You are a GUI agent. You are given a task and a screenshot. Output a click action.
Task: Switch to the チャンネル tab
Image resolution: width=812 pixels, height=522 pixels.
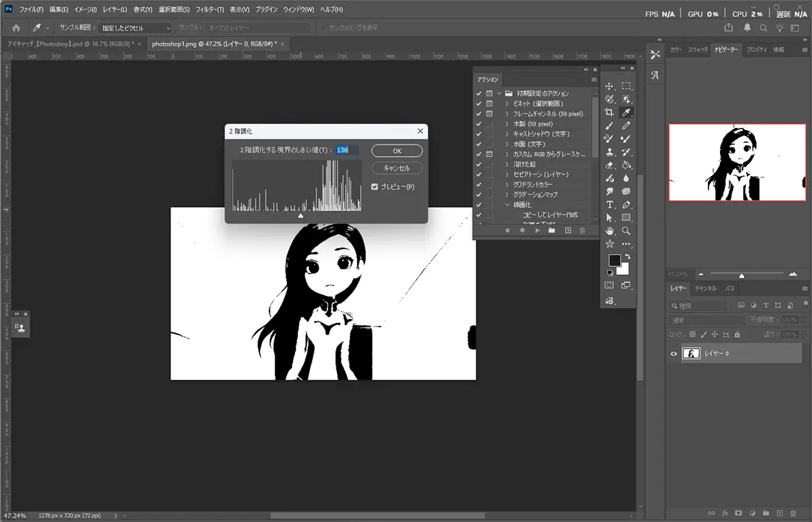click(706, 288)
